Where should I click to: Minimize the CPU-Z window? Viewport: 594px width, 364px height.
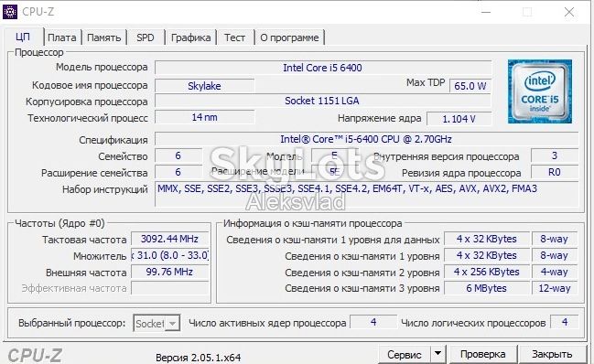(486, 12)
